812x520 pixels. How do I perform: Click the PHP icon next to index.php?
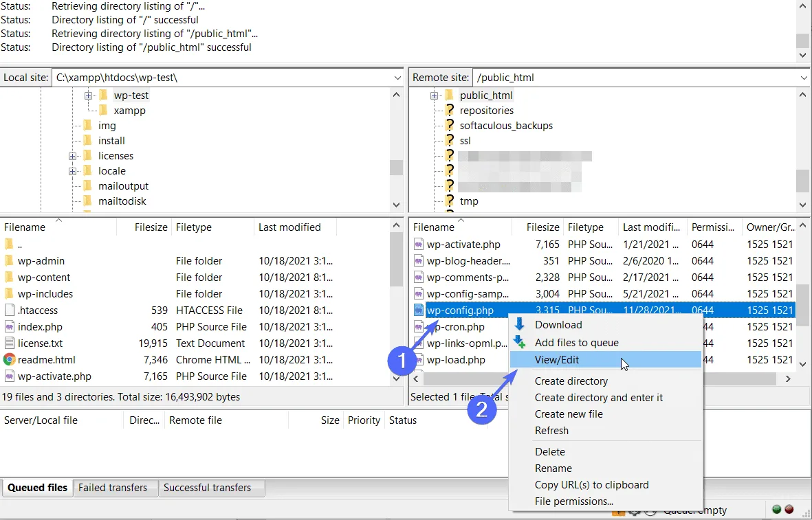pos(10,326)
